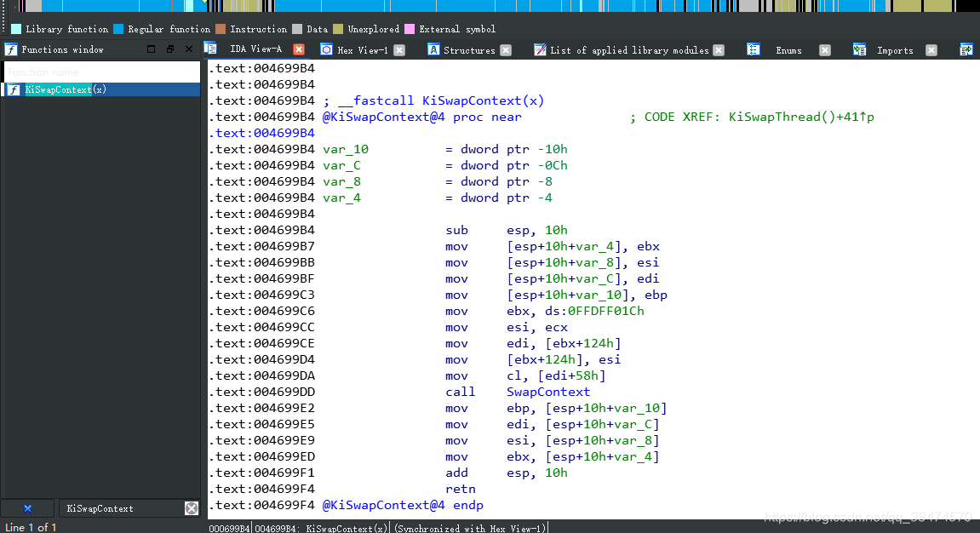Image resolution: width=980 pixels, height=533 pixels.
Task: Click the @KiSwapContext@4 proc near label
Action: (421, 117)
